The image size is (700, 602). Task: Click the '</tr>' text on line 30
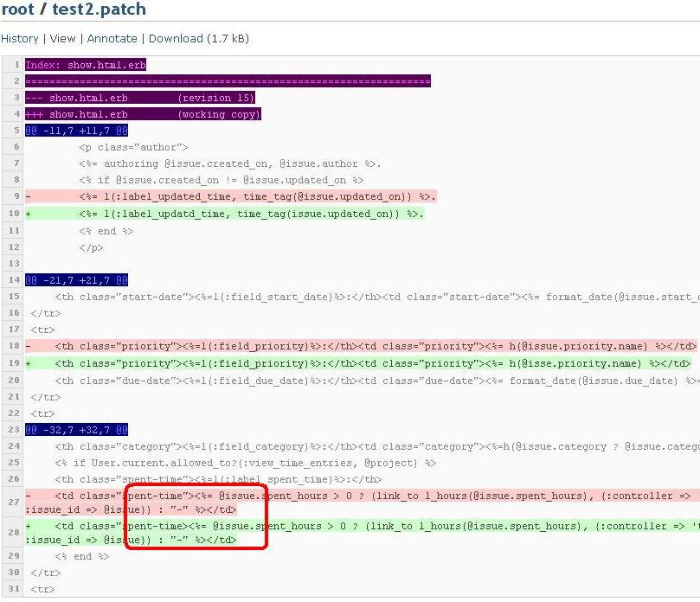46,573
